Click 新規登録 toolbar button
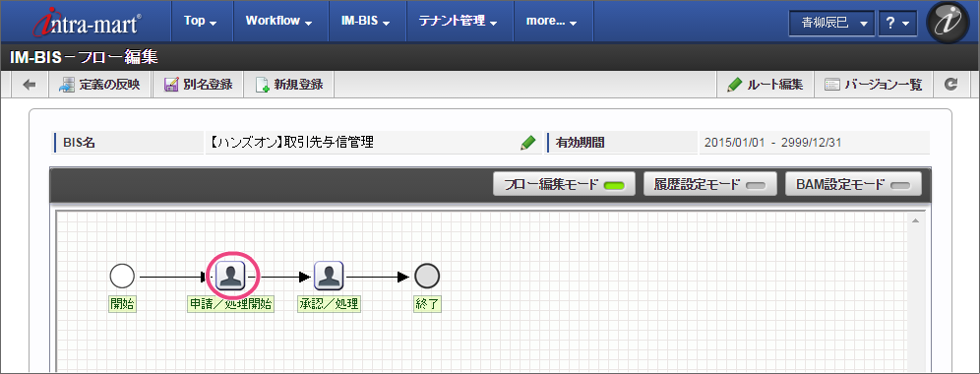The width and height of the screenshot is (980, 374). (288, 85)
